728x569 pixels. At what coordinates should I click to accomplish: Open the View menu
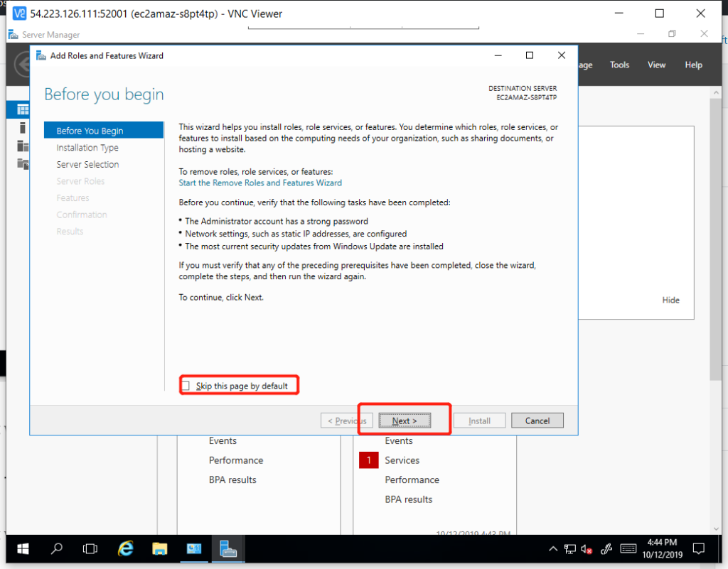point(656,65)
